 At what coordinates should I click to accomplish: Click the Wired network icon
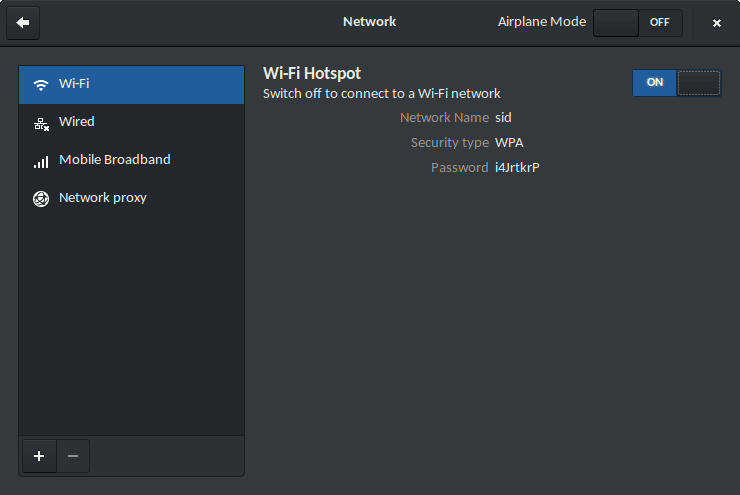point(41,123)
